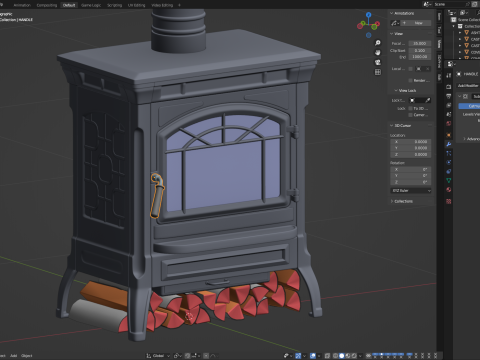
Task: Select solid viewport shading icon
Action: point(342,356)
